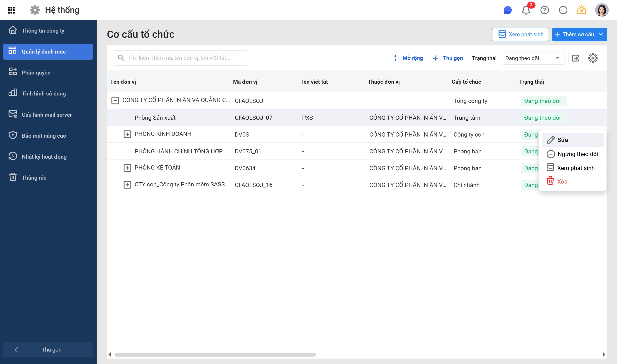Click Đang theo dõi badge of Phòng Sản xuất
Screen dimensions: 617x364
pyautogui.click(x=544, y=118)
